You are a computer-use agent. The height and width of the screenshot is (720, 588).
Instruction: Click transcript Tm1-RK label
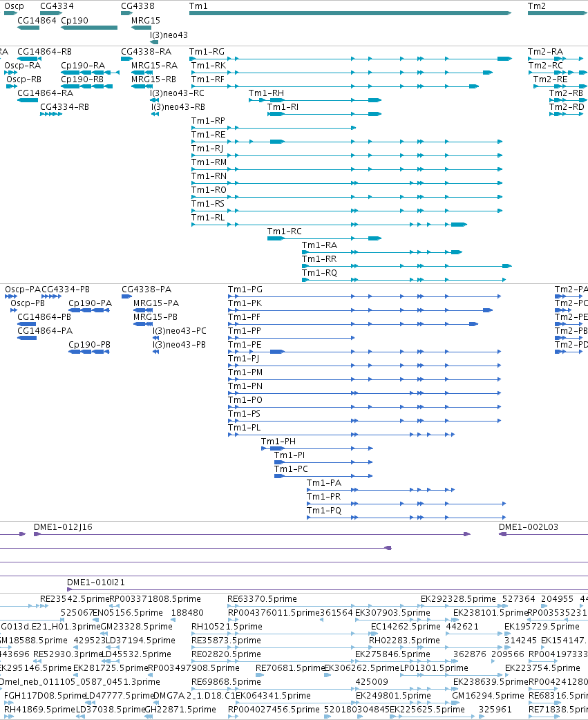point(209,66)
